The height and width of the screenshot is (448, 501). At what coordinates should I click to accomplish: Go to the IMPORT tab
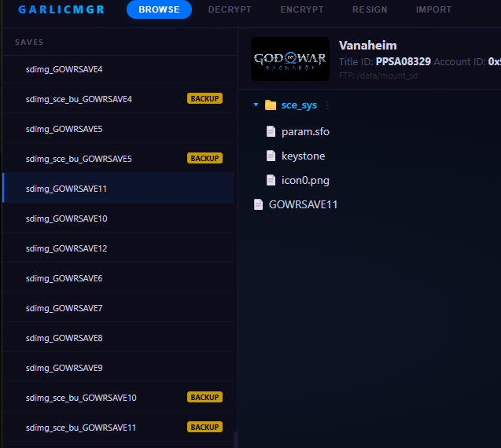[x=433, y=9]
